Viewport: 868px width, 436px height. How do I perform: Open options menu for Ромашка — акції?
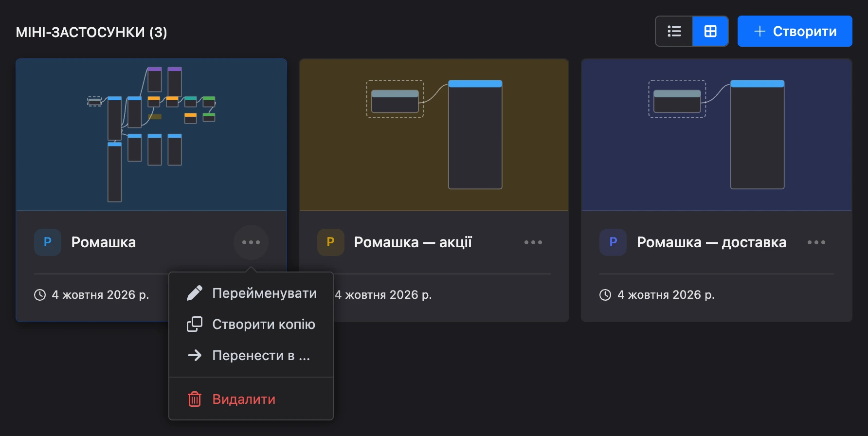533,242
